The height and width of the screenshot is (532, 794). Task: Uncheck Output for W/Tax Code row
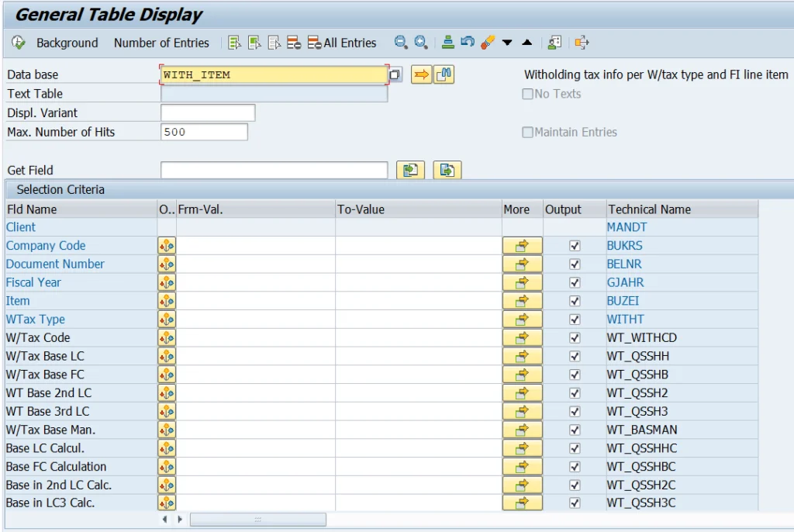pyautogui.click(x=575, y=338)
